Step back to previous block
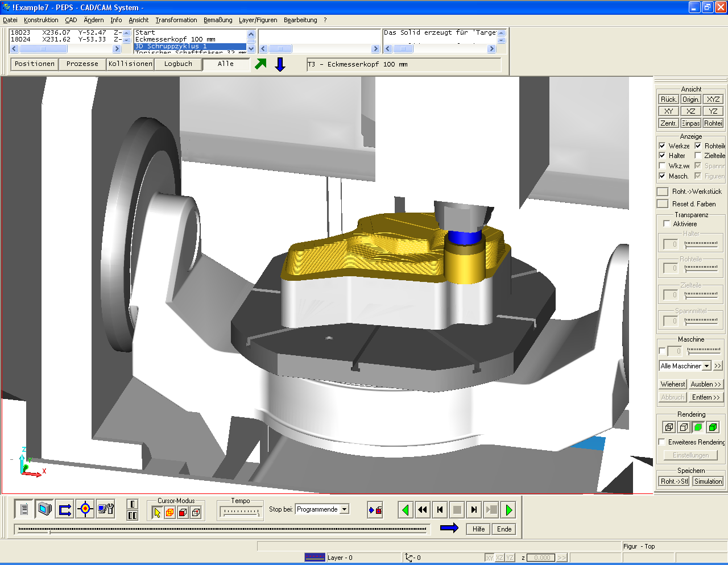Image resolution: width=728 pixels, height=565 pixels. tap(440, 510)
